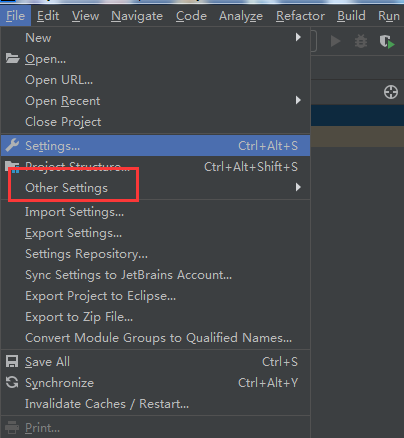Choose Convert Module Groups to Qualified Names...

tap(155, 338)
